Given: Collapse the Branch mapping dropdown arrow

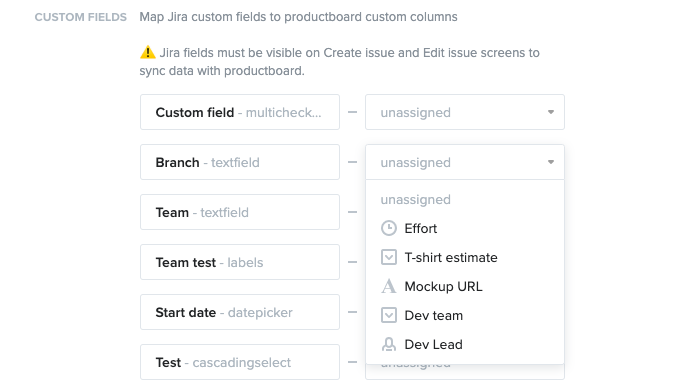Looking at the screenshot, I should 551,162.
